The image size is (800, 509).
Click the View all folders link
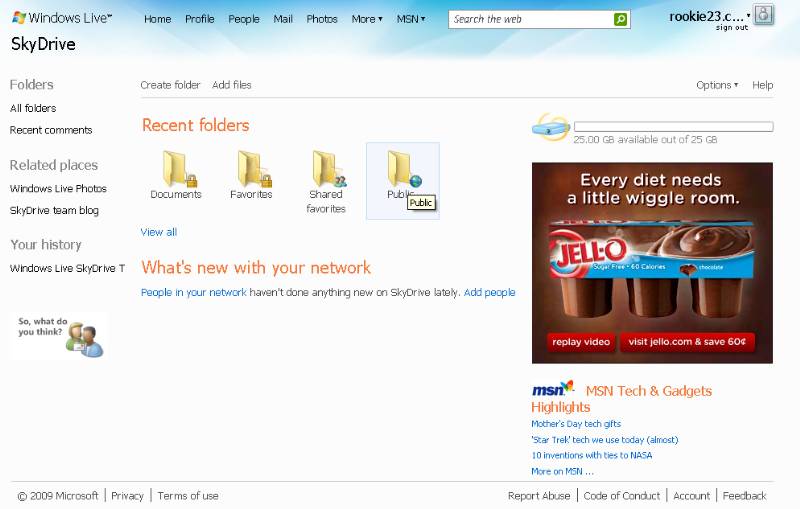click(x=159, y=232)
